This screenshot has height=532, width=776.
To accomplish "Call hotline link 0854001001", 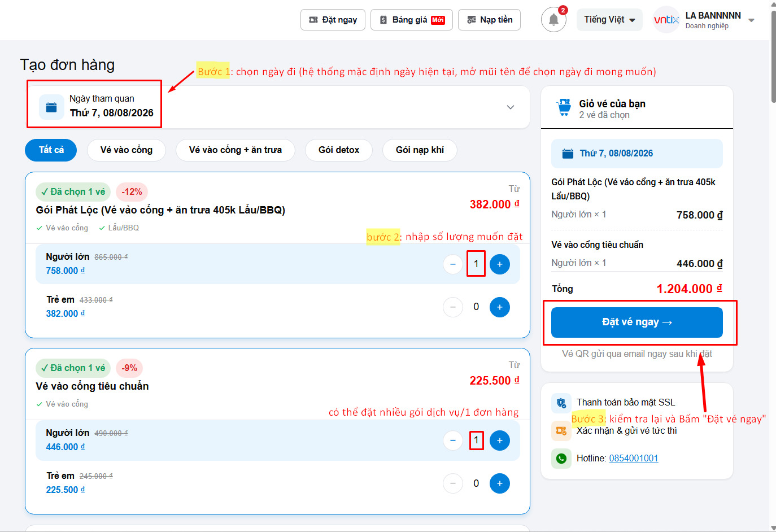I will point(634,459).
